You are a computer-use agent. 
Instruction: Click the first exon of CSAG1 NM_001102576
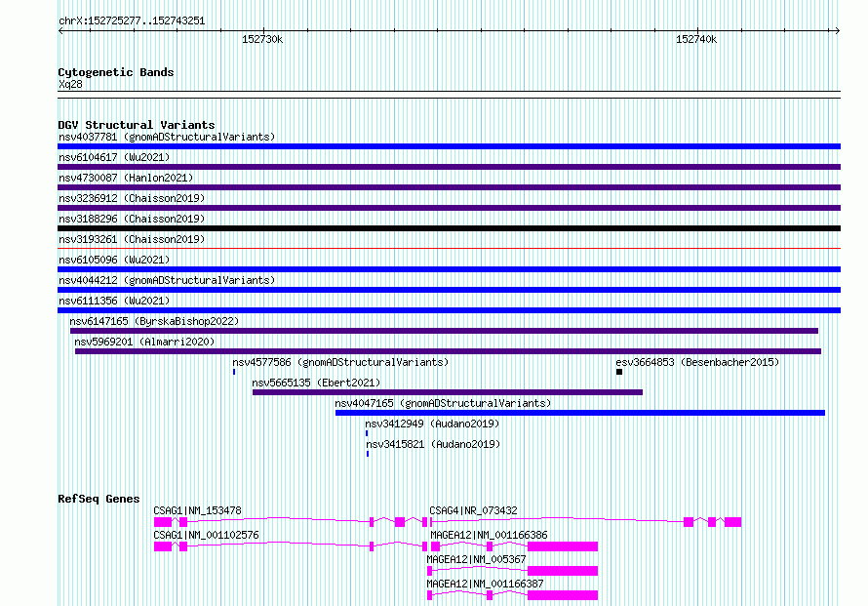[163, 546]
